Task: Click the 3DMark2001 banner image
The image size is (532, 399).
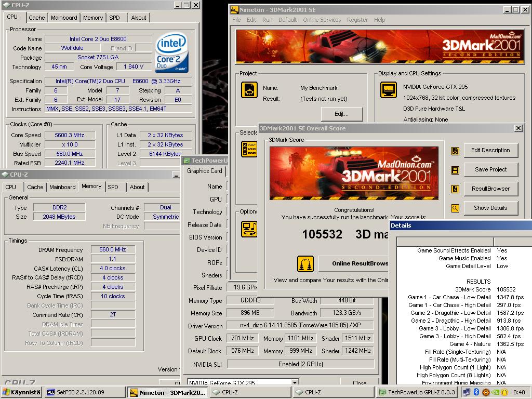Action: (x=380, y=47)
